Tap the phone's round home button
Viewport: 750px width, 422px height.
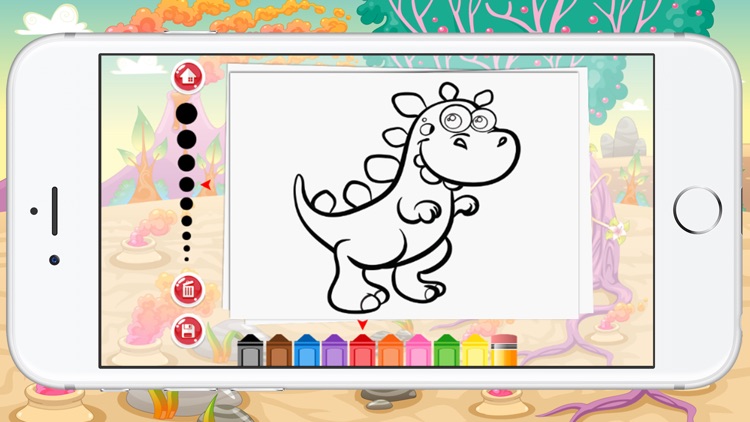click(x=697, y=211)
